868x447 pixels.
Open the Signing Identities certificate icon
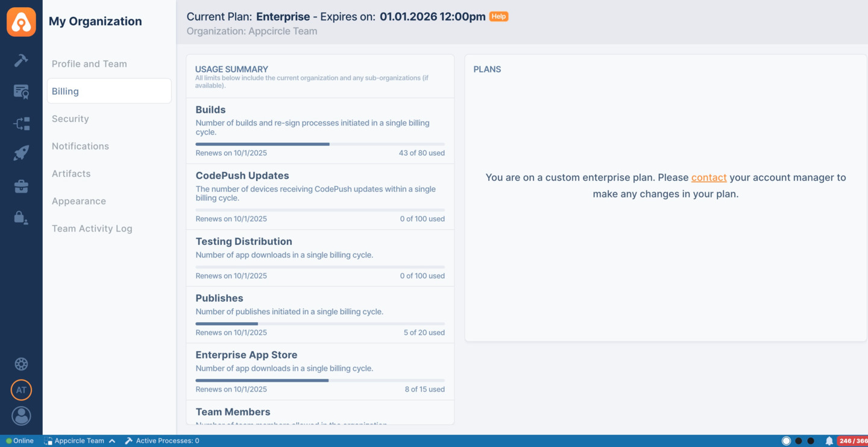pyautogui.click(x=21, y=92)
